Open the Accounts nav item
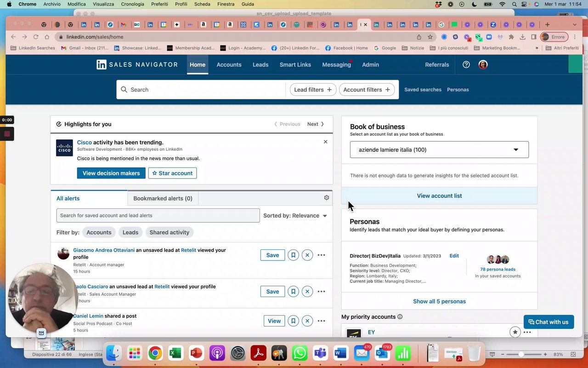The image size is (588, 368). coord(229,64)
